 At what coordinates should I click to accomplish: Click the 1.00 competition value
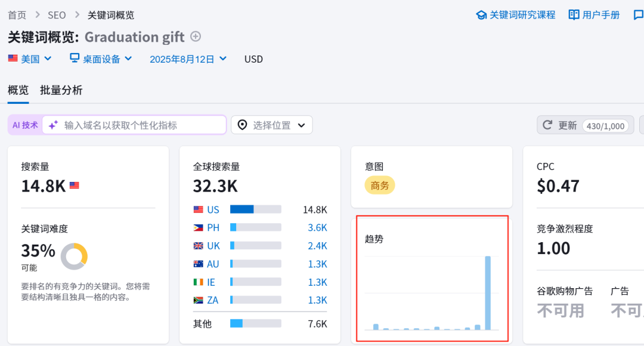tap(553, 248)
